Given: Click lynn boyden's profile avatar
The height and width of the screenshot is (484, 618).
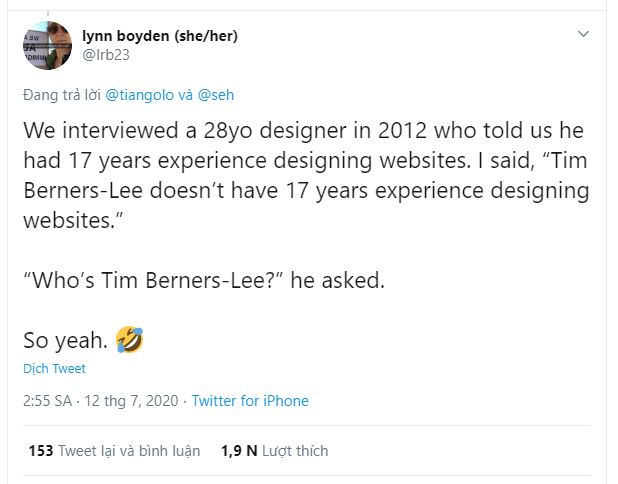Looking at the screenshot, I should click(46, 46).
